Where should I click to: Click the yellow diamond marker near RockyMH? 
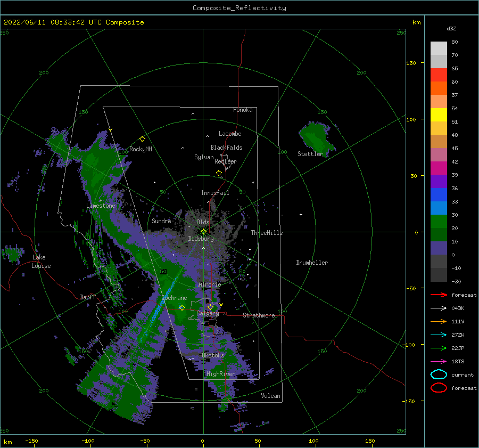tap(142, 139)
